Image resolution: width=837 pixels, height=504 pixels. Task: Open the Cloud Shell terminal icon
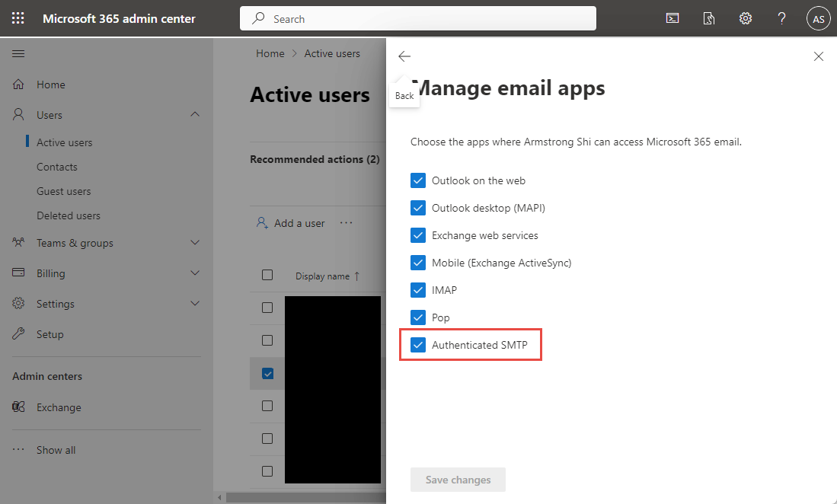[672, 19]
